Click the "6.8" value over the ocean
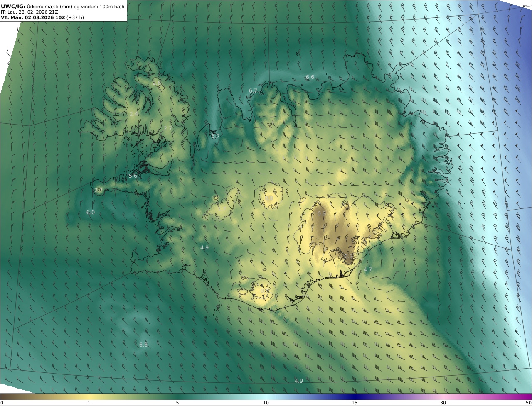Image resolution: width=532 pixels, height=406 pixels. point(143,345)
